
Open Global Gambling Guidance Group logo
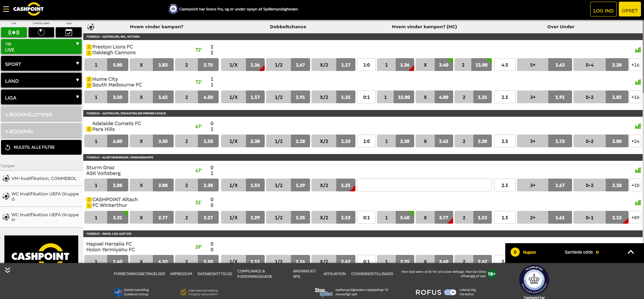pyautogui.click(x=131, y=292)
